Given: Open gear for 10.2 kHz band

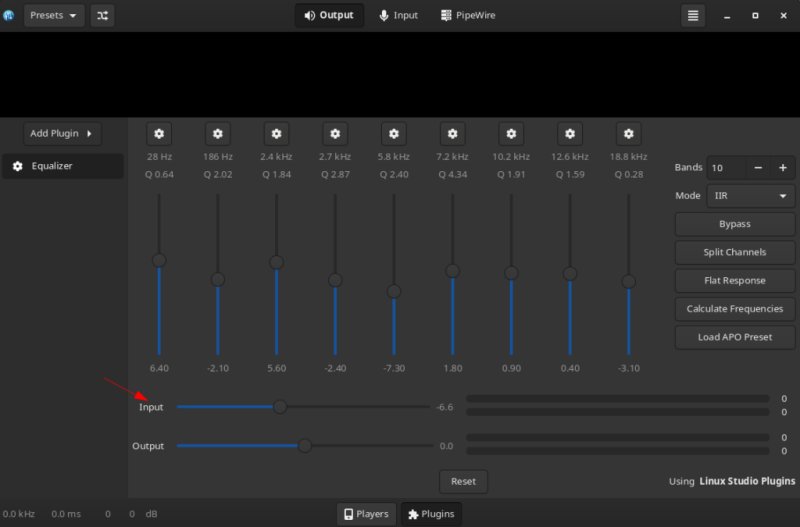Looking at the screenshot, I should pyautogui.click(x=511, y=134).
